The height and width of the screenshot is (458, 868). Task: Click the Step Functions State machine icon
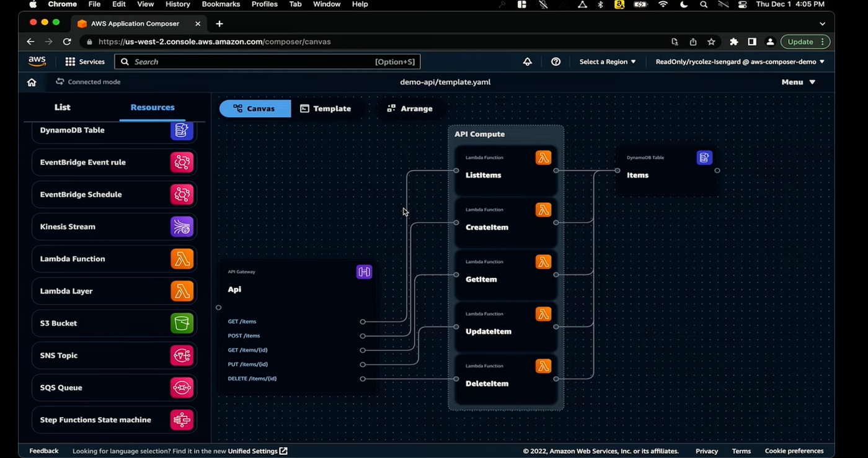coord(182,420)
